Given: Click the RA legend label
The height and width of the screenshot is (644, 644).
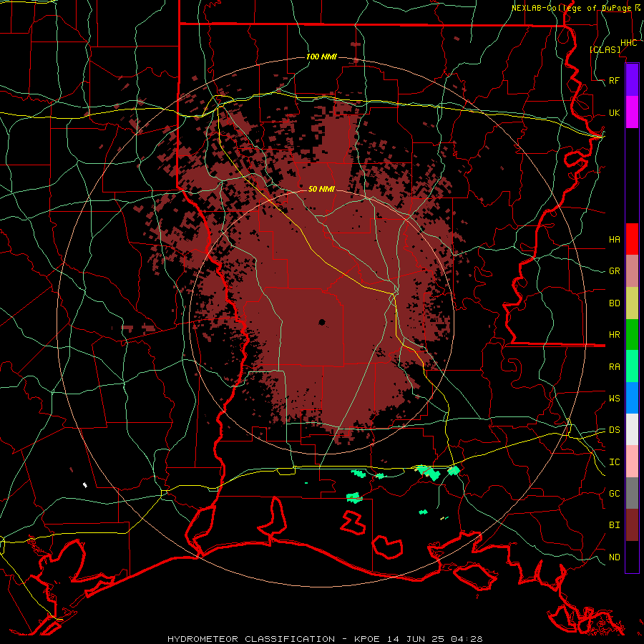Looking at the screenshot, I should [614, 367].
